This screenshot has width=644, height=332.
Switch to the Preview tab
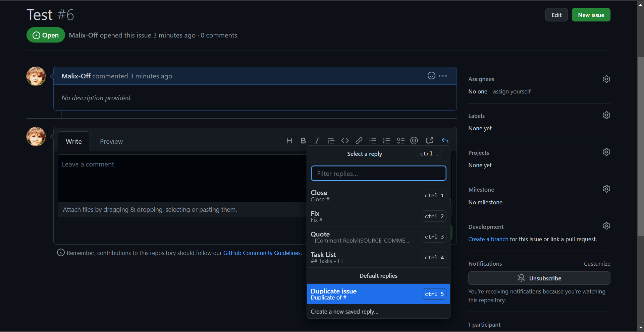[x=111, y=141]
